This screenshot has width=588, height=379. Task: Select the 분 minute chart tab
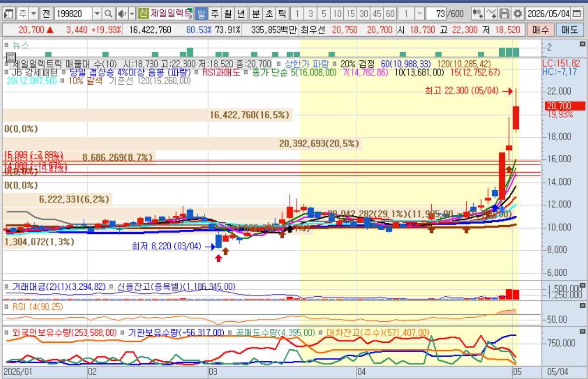click(255, 13)
